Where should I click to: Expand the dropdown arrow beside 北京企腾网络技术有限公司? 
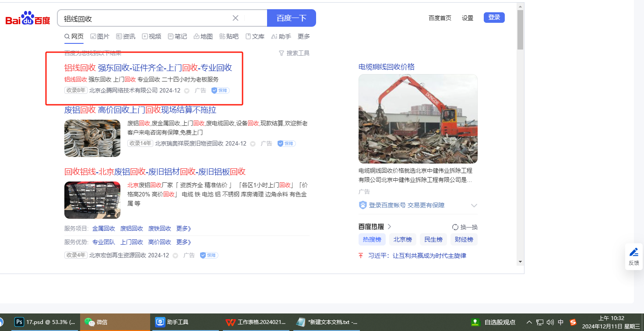pos(187,91)
